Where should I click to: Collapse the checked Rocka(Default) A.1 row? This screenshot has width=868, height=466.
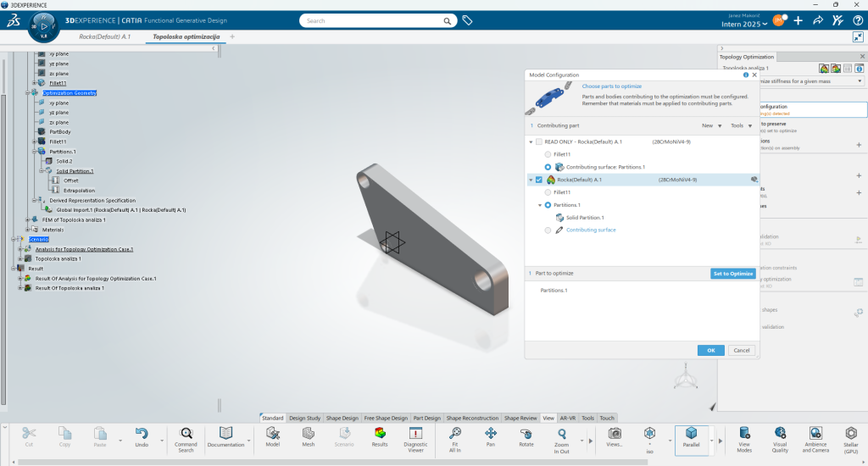click(531, 180)
